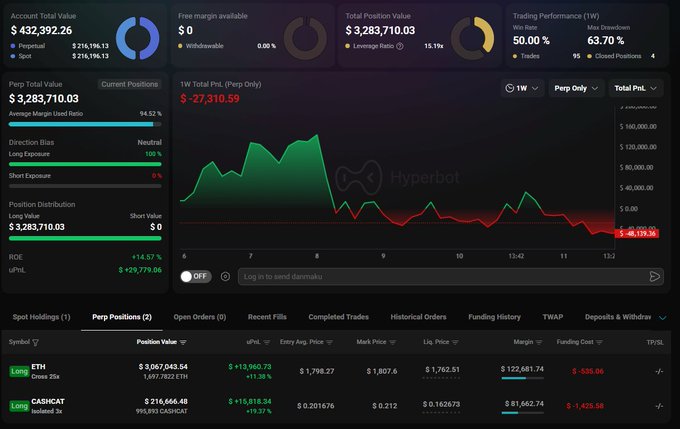
Task: Click the ETH symbol name
Action: tap(38, 367)
